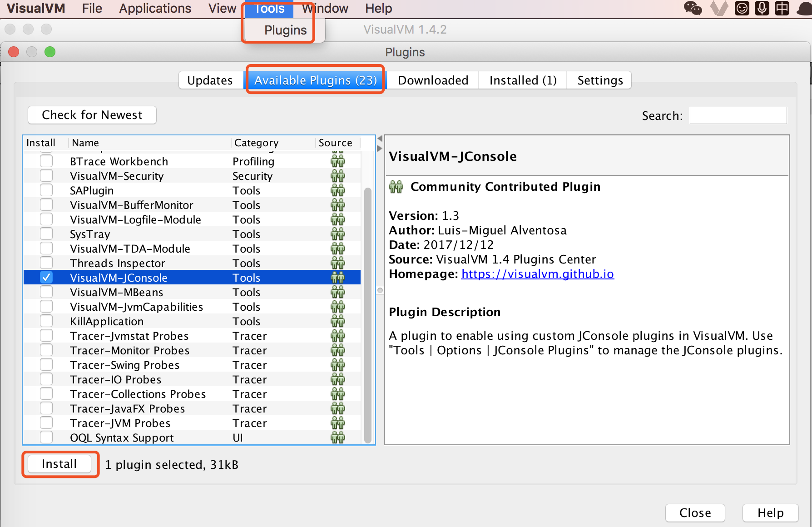This screenshot has width=812, height=527.
Task: Open the visualvm.github.io homepage link
Action: pos(538,274)
